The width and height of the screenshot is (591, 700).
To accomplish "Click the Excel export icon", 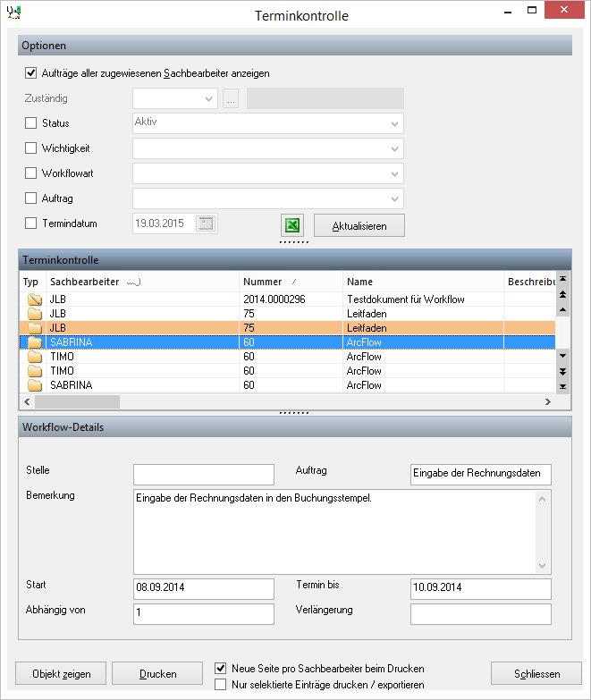I will coord(292,225).
